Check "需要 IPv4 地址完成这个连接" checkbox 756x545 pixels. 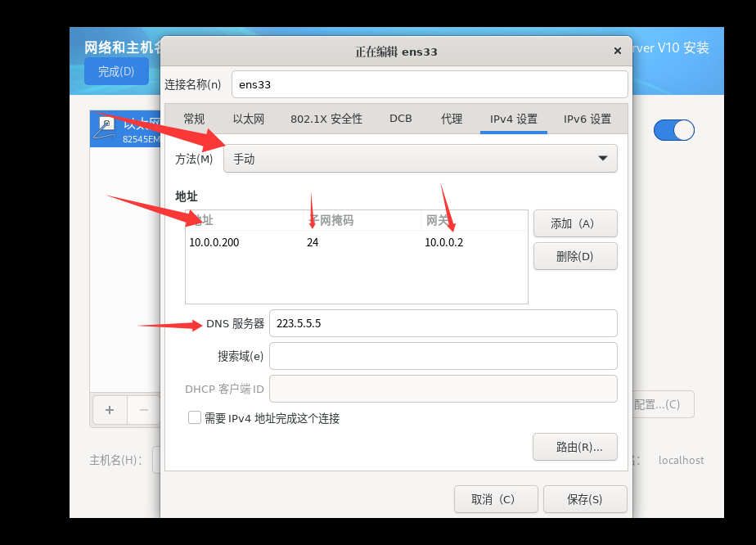194,417
